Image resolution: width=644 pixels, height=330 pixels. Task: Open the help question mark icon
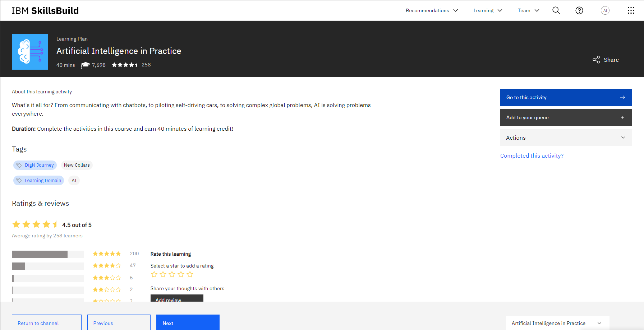579,10
